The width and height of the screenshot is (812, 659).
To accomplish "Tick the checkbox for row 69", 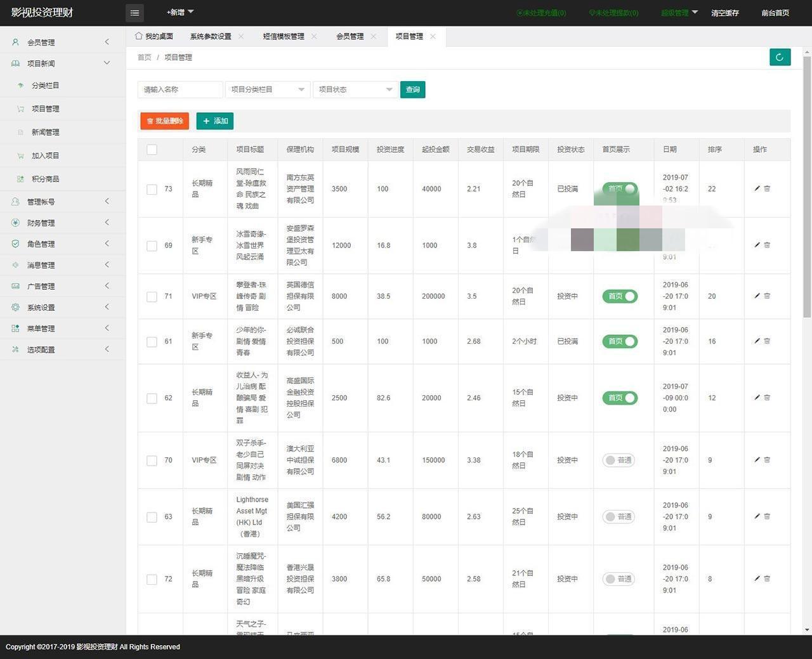I will 152,246.
